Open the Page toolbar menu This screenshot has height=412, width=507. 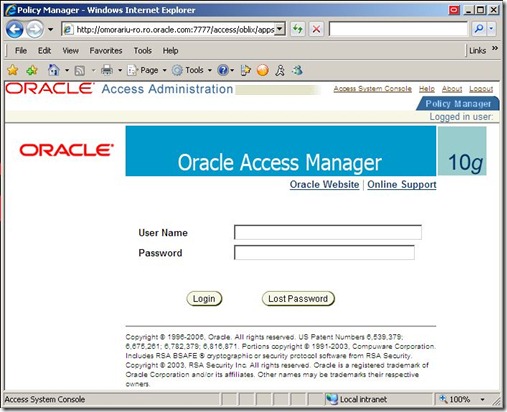(x=147, y=70)
